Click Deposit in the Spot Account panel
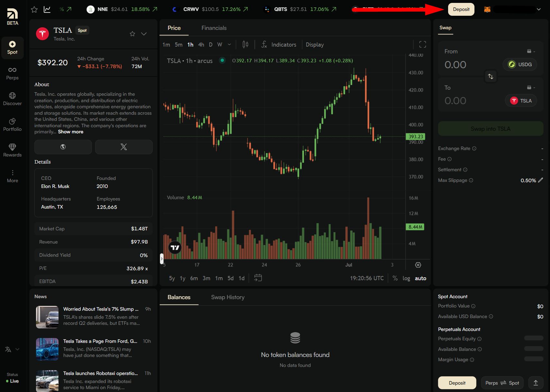This screenshot has width=550, height=392. click(x=457, y=383)
